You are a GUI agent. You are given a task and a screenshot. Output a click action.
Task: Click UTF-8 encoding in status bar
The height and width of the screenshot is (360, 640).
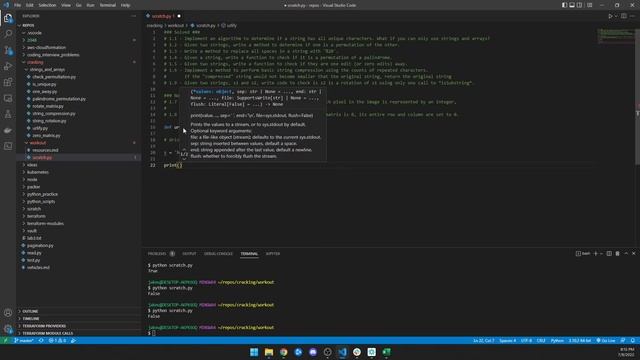click(x=526, y=340)
